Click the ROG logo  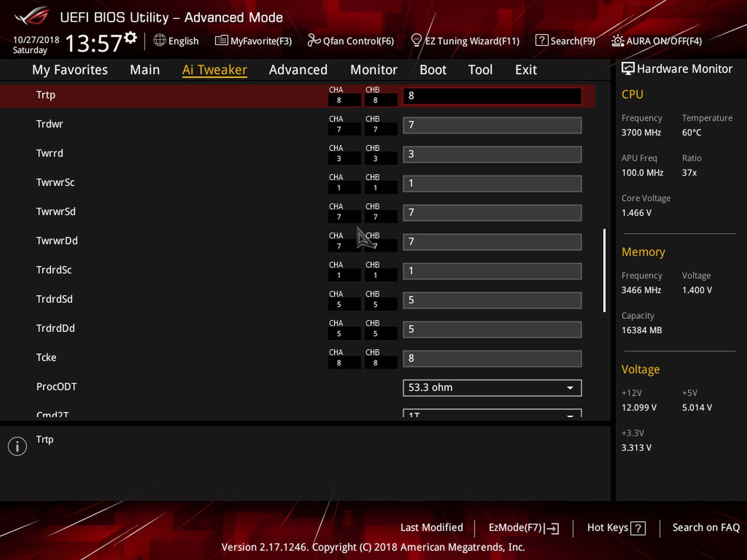[x=32, y=16]
